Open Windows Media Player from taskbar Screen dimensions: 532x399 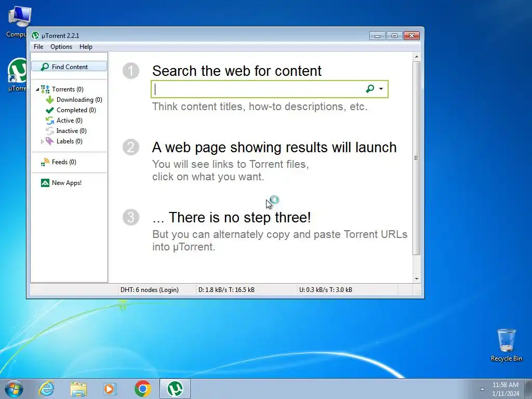[110, 389]
